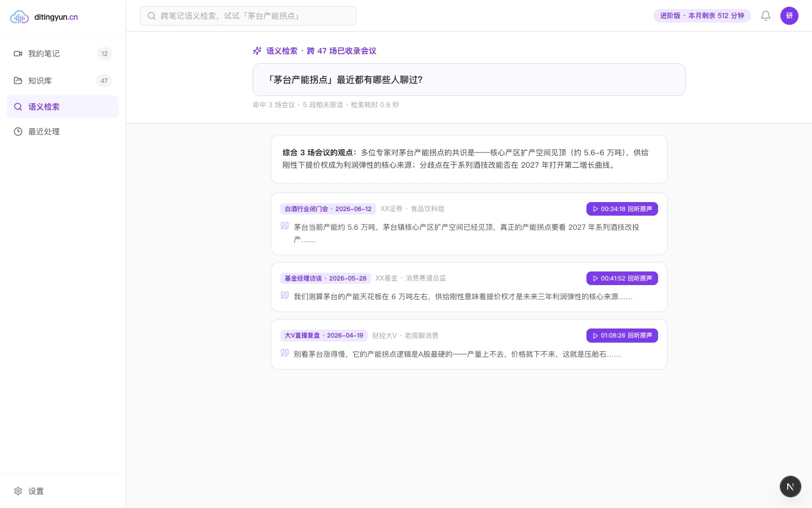Viewport: 812px width, 508px height.
Task: Click the magnifier icon beside 语义检索
Action: pos(18,107)
